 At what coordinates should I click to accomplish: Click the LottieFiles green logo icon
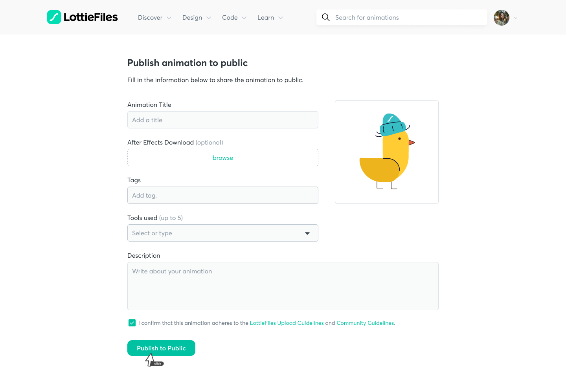click(54, 17)
